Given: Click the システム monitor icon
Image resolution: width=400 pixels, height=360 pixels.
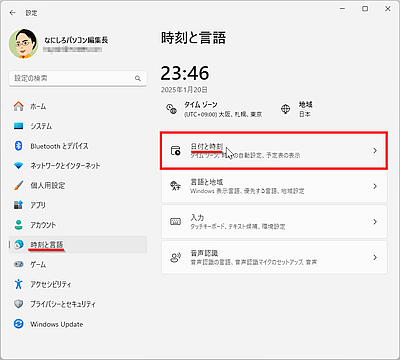Looking at the screenshot, I should pos(19,126).
